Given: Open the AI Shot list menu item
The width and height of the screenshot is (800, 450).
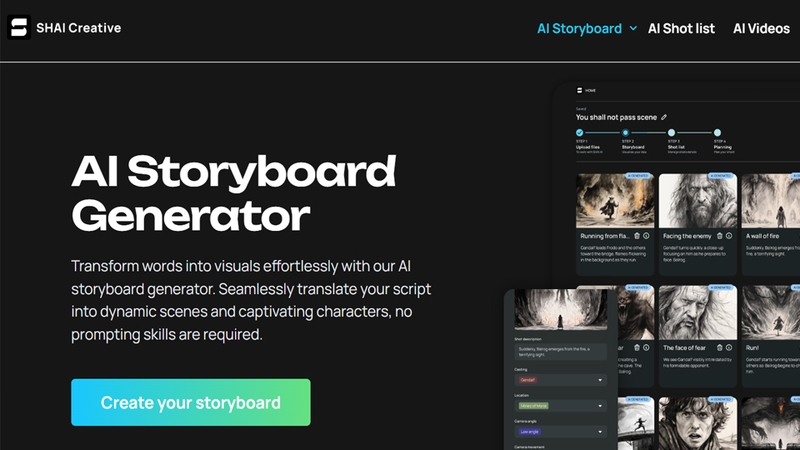Looking at the screenshot, I should [681, 29].
